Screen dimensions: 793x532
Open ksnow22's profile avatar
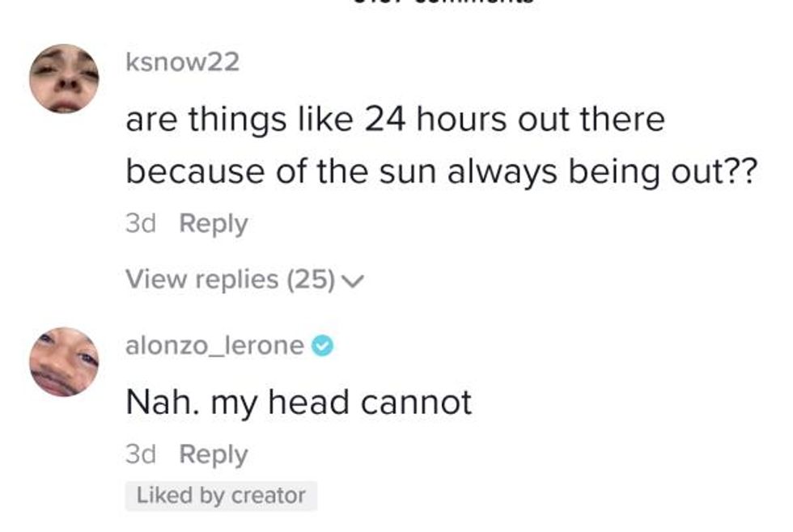click(x=64, y=78)
